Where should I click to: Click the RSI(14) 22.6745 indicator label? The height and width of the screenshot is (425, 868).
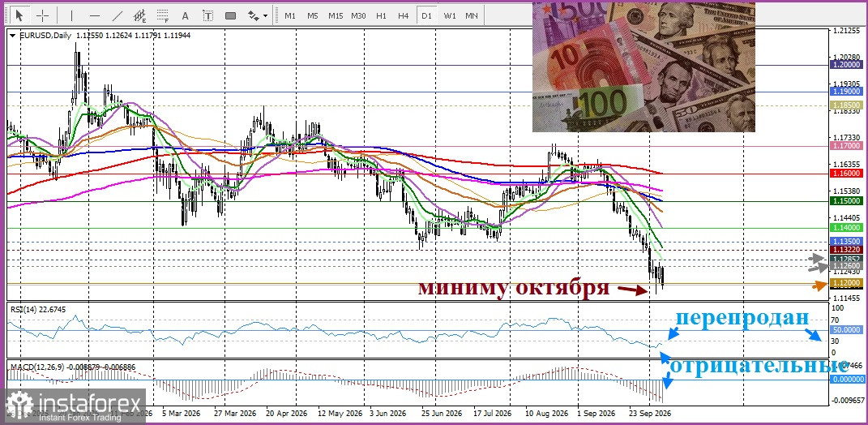[38, 309]
